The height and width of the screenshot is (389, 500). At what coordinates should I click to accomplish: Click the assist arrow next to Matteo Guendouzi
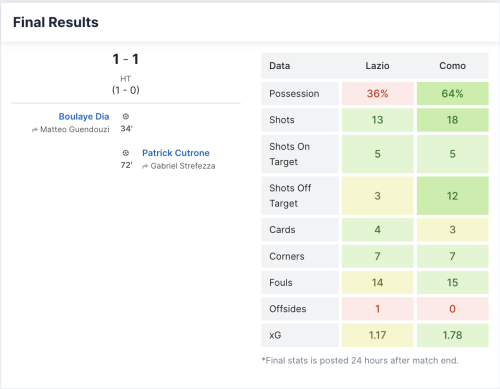35,130
